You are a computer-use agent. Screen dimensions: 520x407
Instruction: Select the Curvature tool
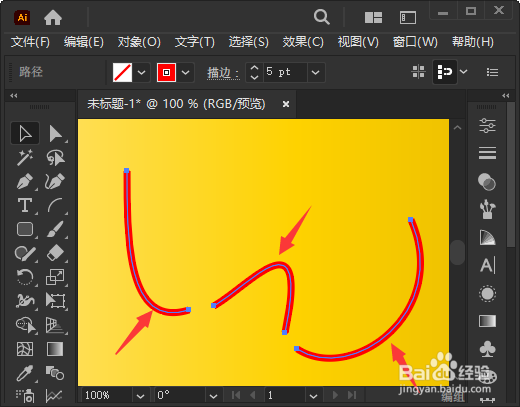[55, 182]
